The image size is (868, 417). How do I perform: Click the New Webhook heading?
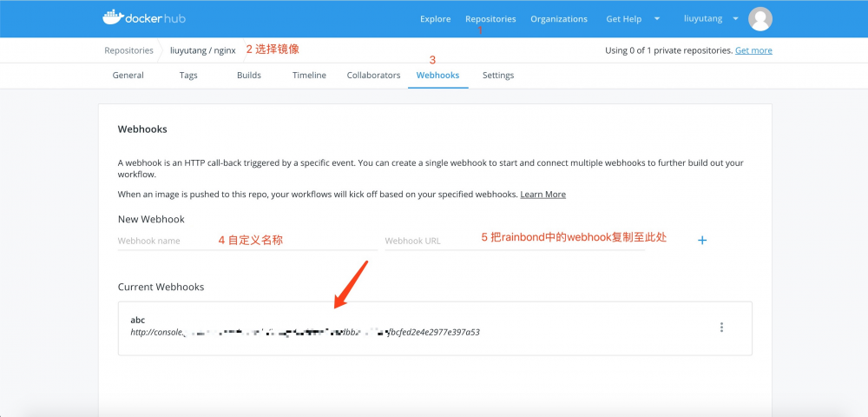pyautogui.click(x=151, y=219)
